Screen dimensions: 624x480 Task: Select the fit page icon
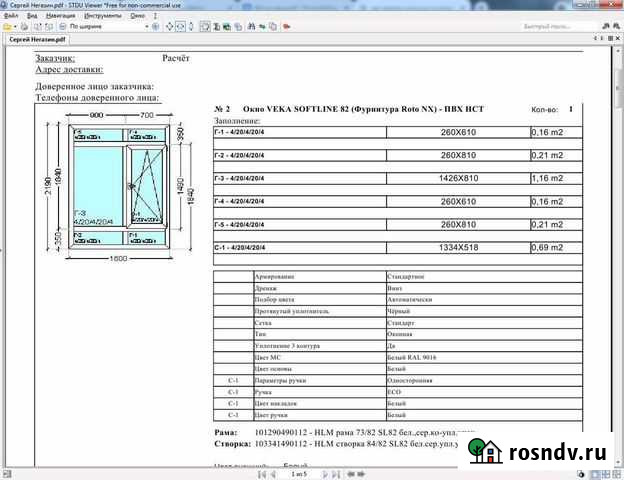[x=169, y=27]
